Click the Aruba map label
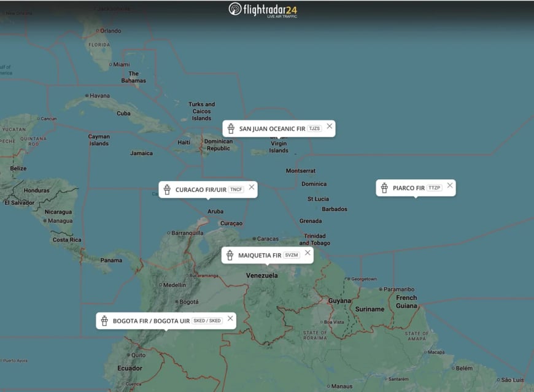This screenshot has width=534, height=392. coord(215,211)
